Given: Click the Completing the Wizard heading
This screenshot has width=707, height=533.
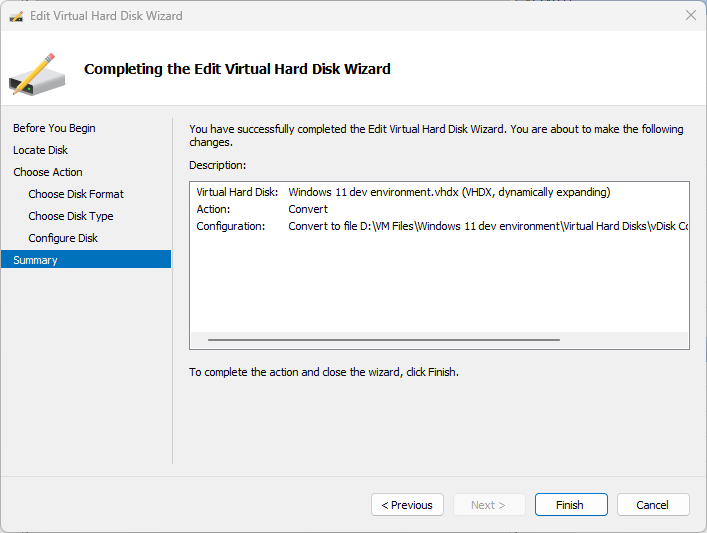Looking at the screenshot, I should [x=237, y=69].
